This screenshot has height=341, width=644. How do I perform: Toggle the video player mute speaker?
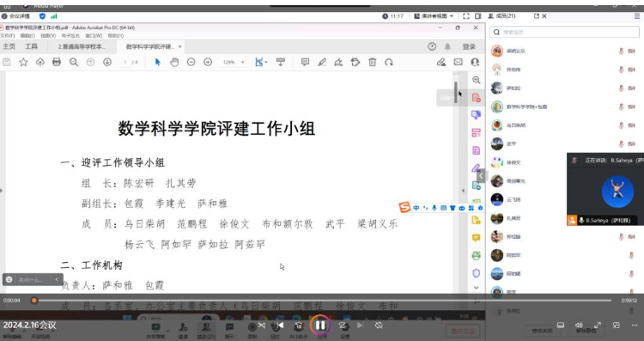pyautogui.click(x=579, y=325)
